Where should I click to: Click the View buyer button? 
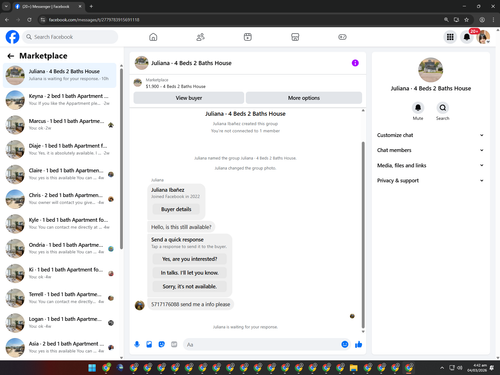coord(189,98)
